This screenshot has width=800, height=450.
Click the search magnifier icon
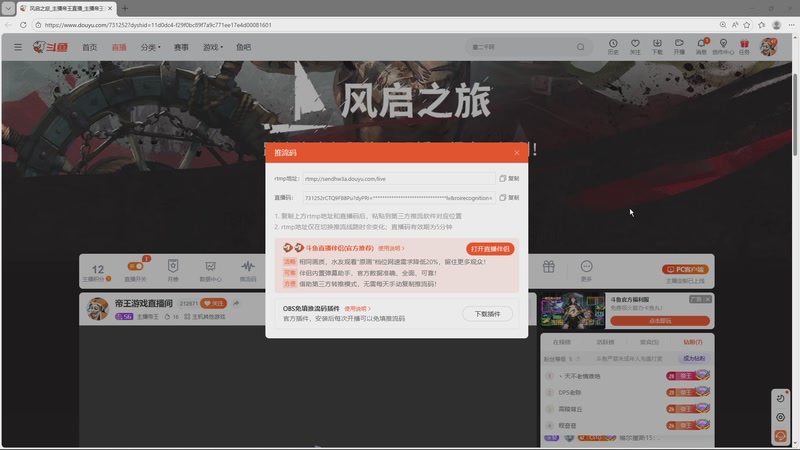coord(581,47)
